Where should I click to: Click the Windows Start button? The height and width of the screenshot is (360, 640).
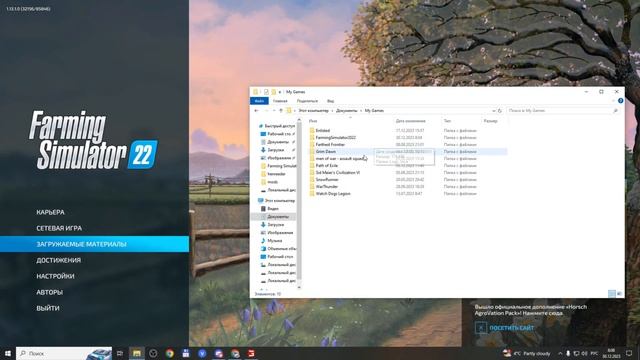pyautogui.click(x=8, y=353)
